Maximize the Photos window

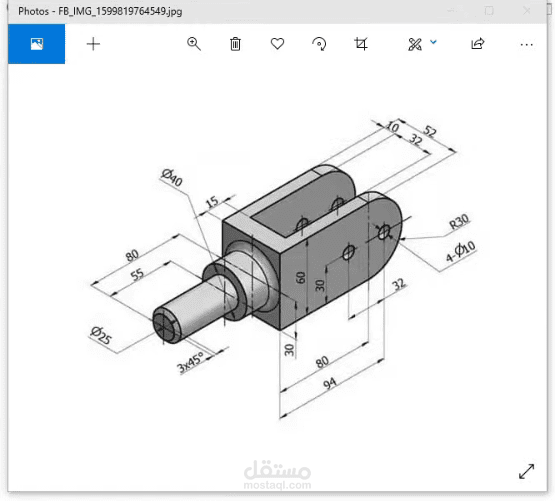489,11
